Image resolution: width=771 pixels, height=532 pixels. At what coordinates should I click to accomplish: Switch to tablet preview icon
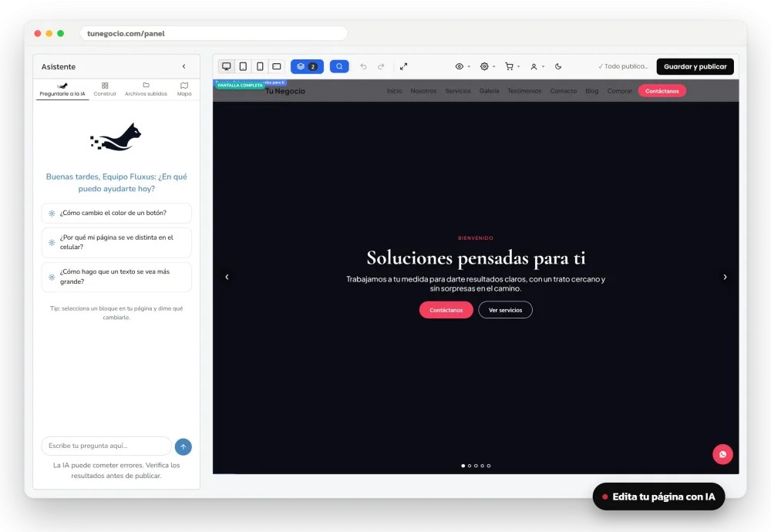pos(243,66)
